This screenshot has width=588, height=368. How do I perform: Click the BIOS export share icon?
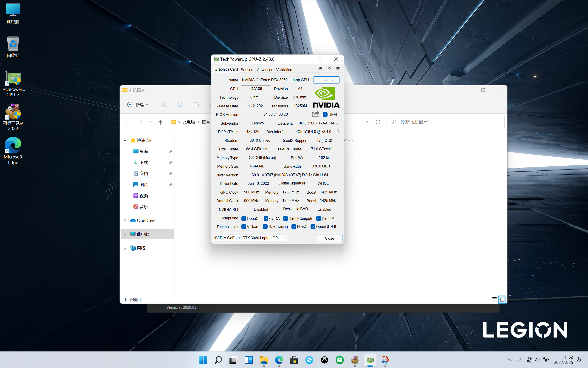click(315, 114)
